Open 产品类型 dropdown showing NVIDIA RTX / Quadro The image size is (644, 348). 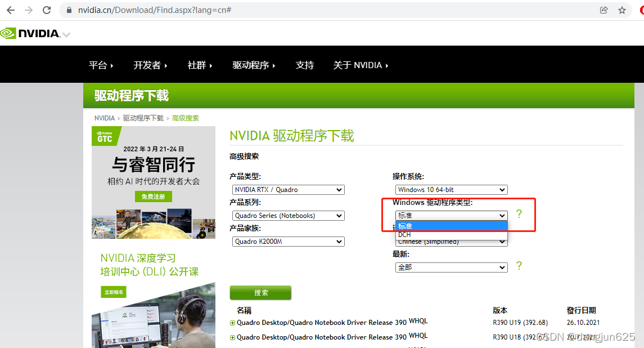289,190
